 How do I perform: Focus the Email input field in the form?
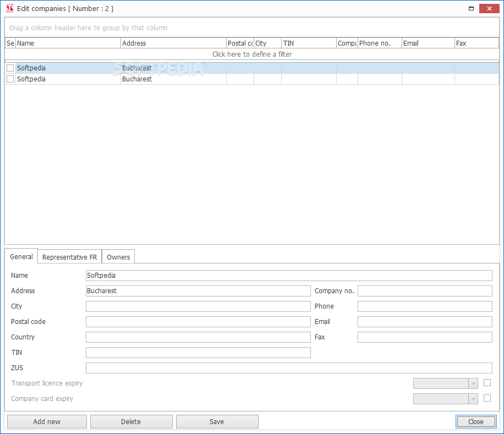[425, 322]
